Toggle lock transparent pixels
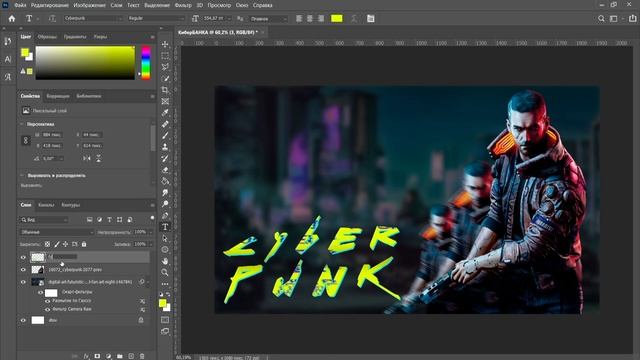Image resolution: width=640 pixels, height=360 pixels. [x=47, y=244]
